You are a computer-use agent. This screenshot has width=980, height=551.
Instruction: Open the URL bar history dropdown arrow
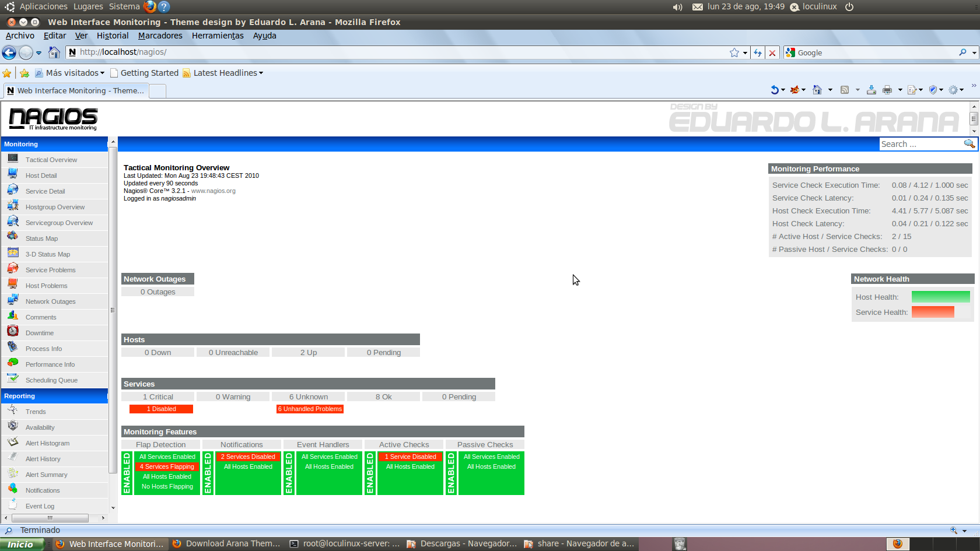745,52
